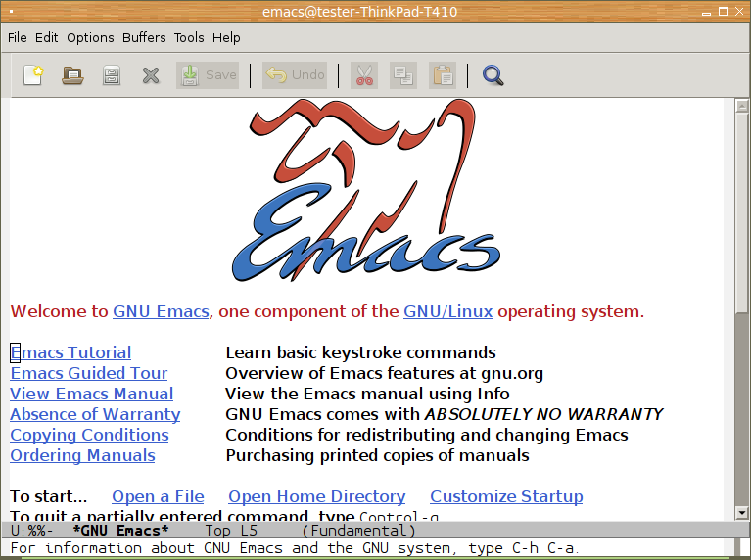Click 'View the Emacs manual using Info' text
Image resolution: width=751 pixels, height=560 pixels.
point(367,395)
